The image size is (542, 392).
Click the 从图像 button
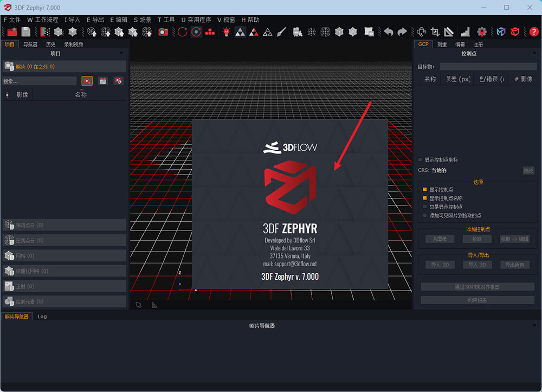440,239
